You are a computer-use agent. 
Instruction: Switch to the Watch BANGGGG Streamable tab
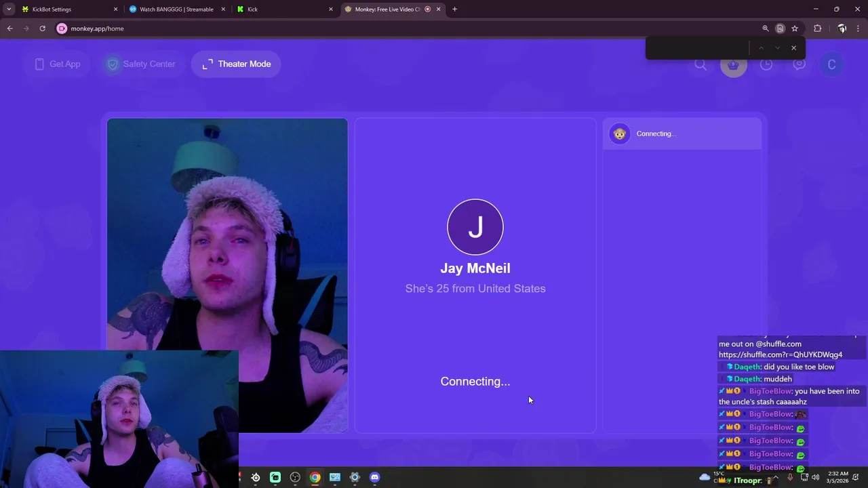[x=177, y=9]
